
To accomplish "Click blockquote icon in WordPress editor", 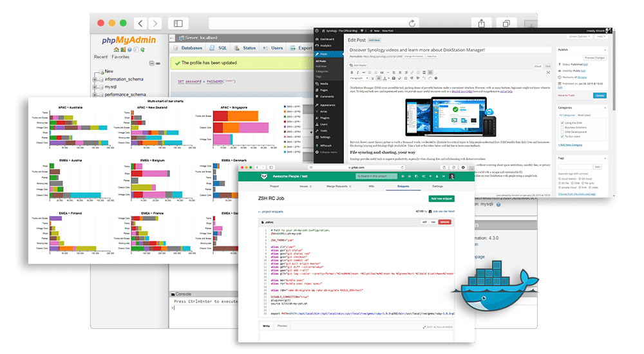I will click(382, 72).
